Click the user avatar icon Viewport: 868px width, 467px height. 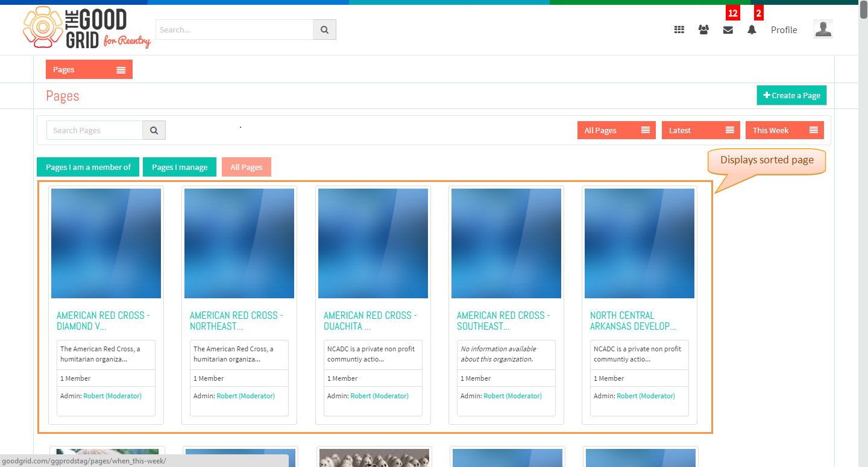point(823,29)
